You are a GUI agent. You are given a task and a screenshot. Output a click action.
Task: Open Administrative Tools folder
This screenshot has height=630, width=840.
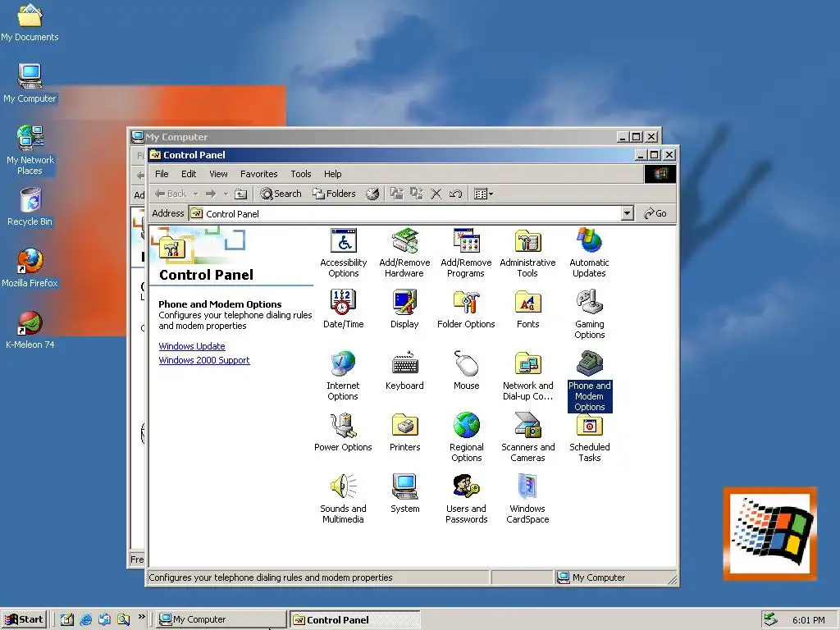coord(527,241)
